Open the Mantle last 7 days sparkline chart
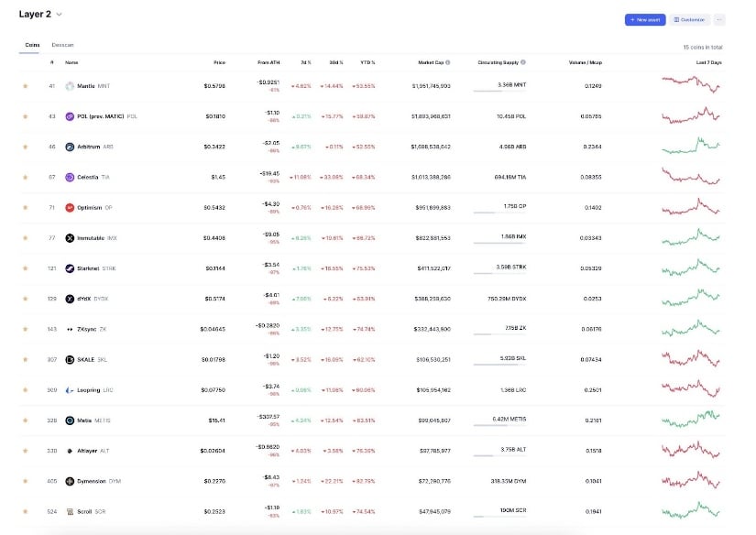 pos(691,84)
